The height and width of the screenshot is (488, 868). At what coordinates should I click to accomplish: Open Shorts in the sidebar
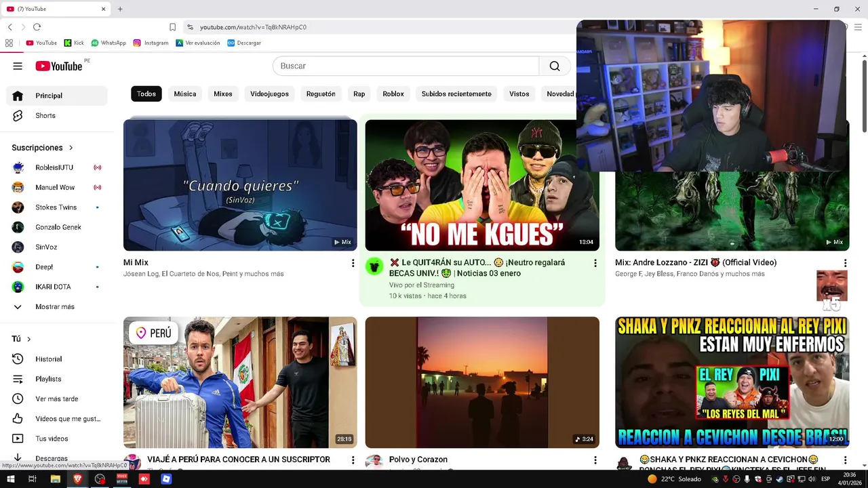57,116
